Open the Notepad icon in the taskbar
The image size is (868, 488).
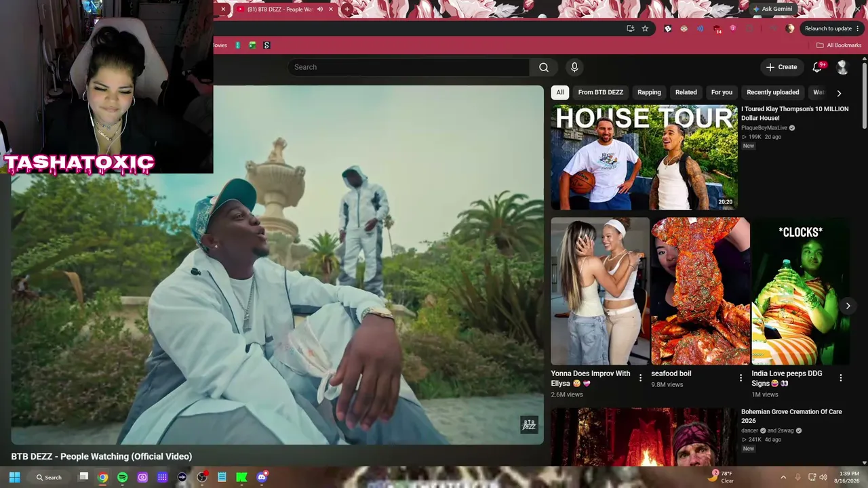[222, 477]
